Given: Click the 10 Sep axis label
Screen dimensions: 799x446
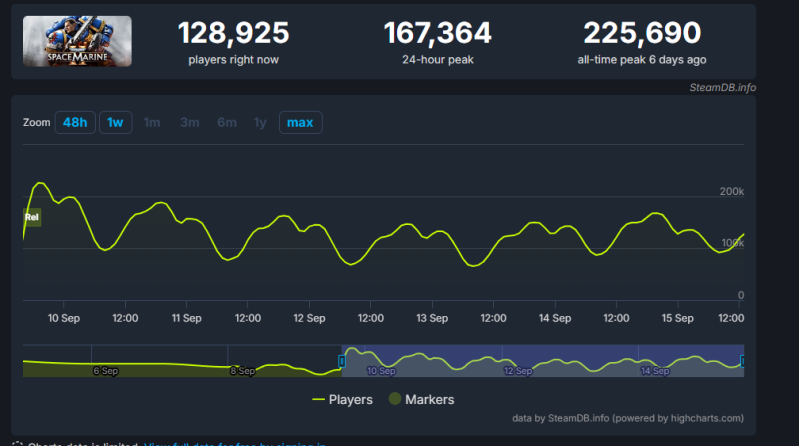Looking at the screenshot, I should coord(64,318).
